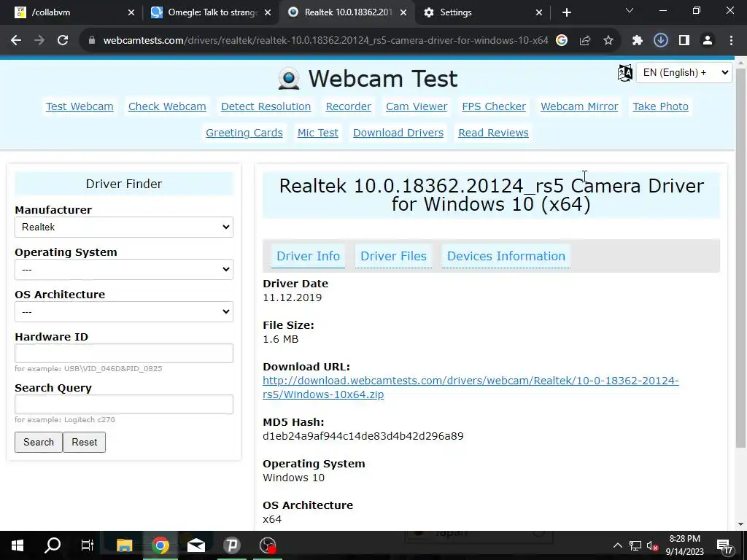The width and height of the screenshot is (747, 560).
Task: Open EN (English) language selector
Action: 684,73
